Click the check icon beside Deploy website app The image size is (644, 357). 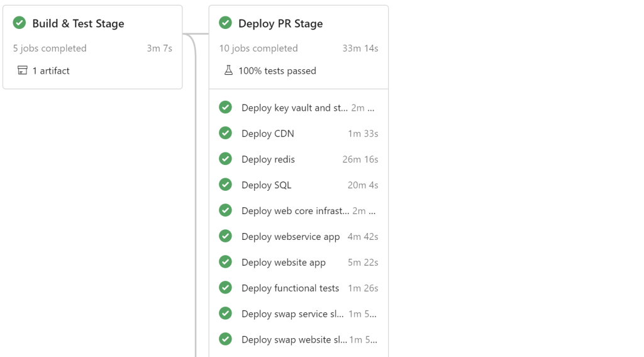point(225,262)
